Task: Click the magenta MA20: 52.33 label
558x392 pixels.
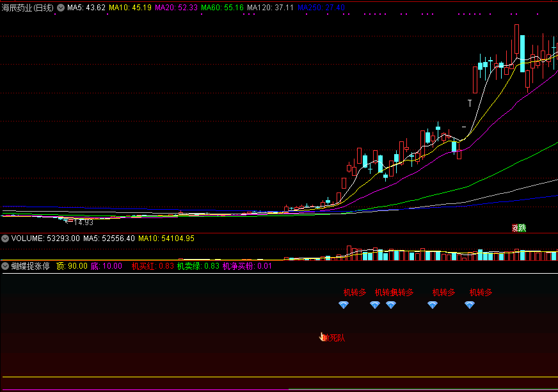Action: coord(176,8)
